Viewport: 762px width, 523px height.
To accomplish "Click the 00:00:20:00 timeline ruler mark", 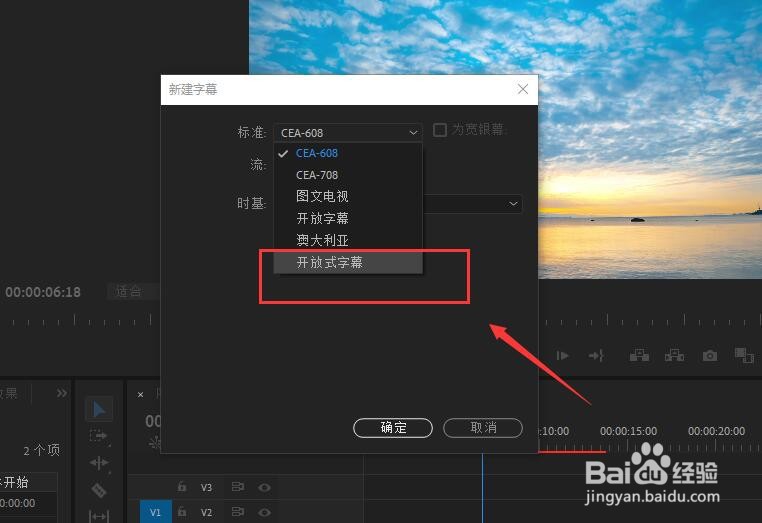I will click(x=716, y=431).
